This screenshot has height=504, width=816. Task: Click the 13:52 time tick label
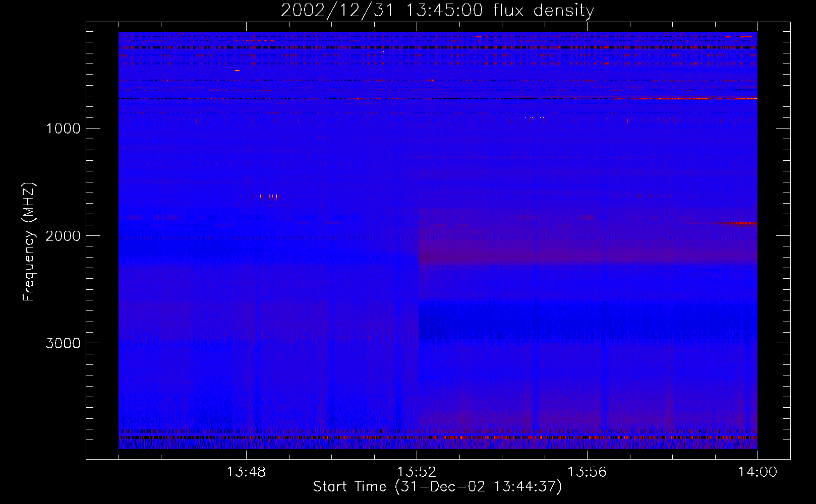point(417,472)
